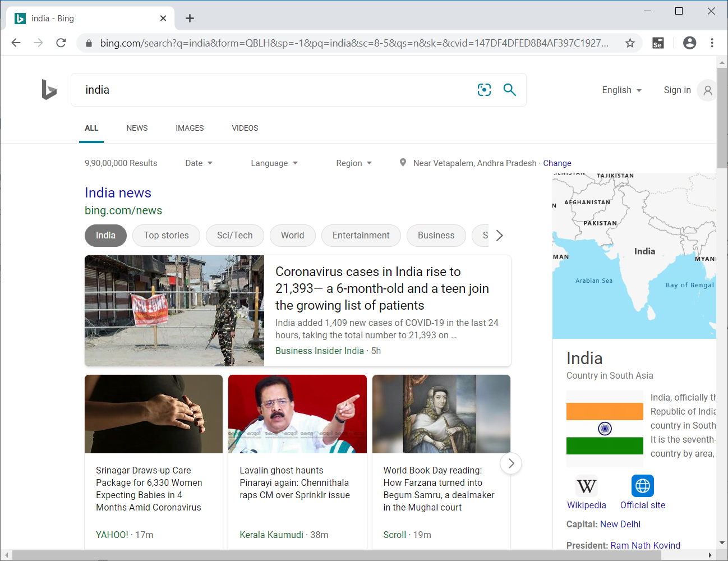Click the soldier barricade news photo

pos(174,311)
